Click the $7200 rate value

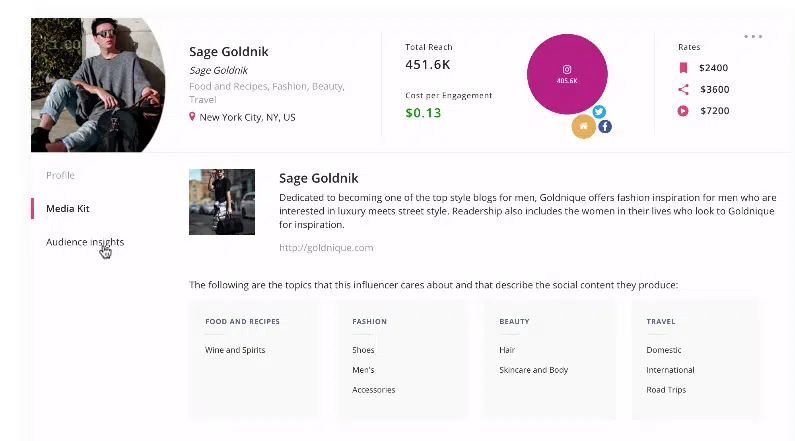click(x=715, y=111)
